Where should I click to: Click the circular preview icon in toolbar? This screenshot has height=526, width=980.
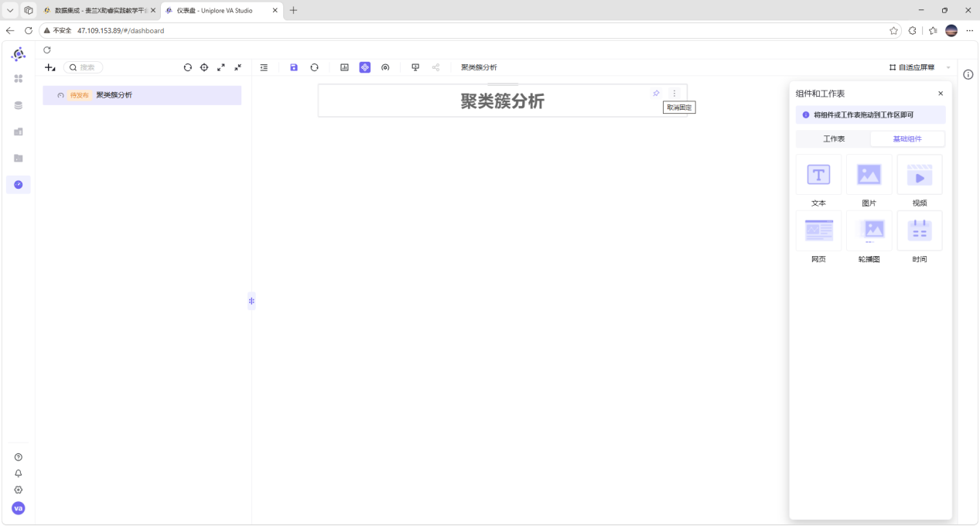click(385, 67)
